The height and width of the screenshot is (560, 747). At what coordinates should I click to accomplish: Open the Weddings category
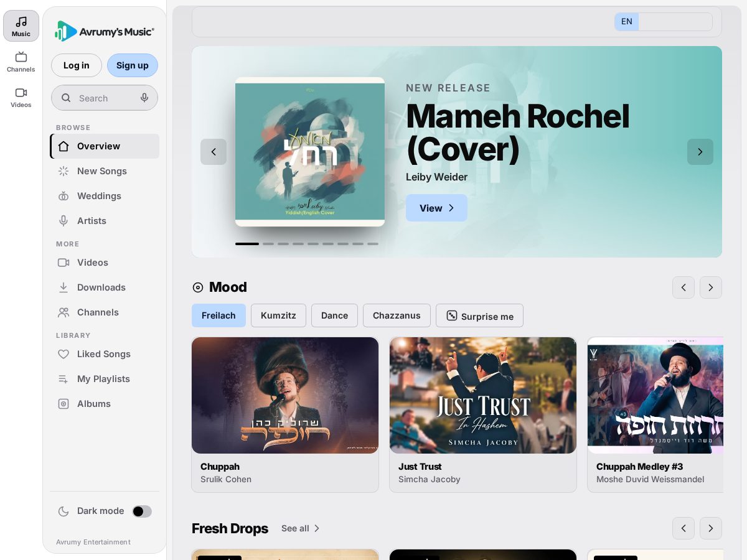pos(105,196)
